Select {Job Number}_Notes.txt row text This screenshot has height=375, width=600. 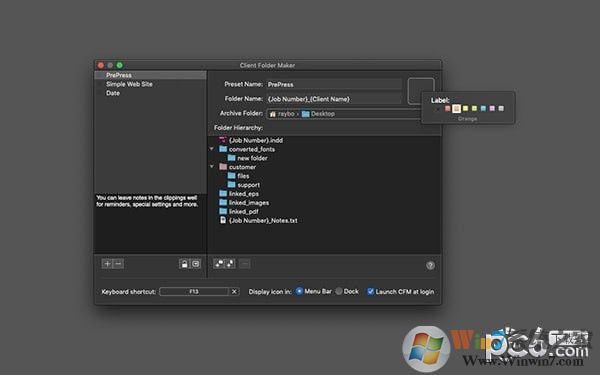(x=263, y=220)
